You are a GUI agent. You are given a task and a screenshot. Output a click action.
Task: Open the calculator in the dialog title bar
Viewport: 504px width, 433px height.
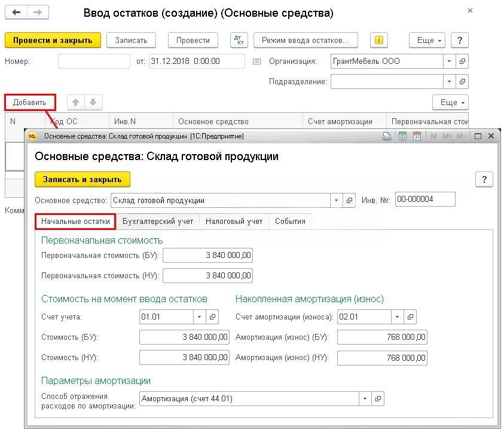(x=402, y=136)
